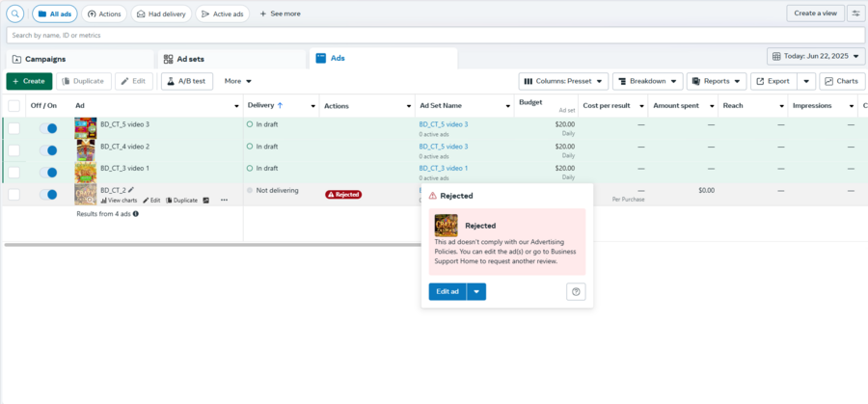Viewport: 868px width, 404px height.
Task: Open the BD_CT_3 video 1 ad set link
Action: pos(443,168)
